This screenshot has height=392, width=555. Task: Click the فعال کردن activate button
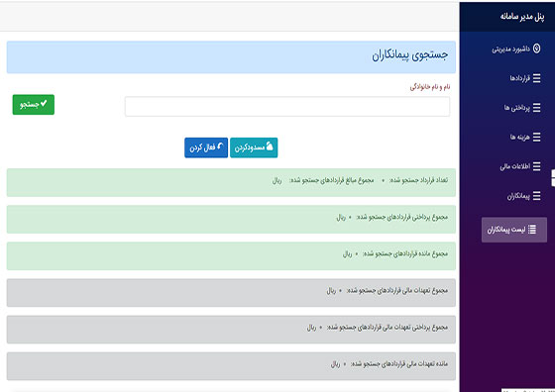206,147
